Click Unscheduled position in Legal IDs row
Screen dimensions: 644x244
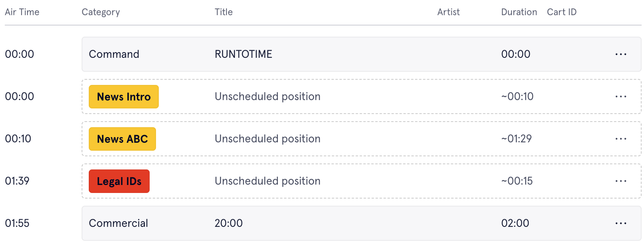[267, 181]
